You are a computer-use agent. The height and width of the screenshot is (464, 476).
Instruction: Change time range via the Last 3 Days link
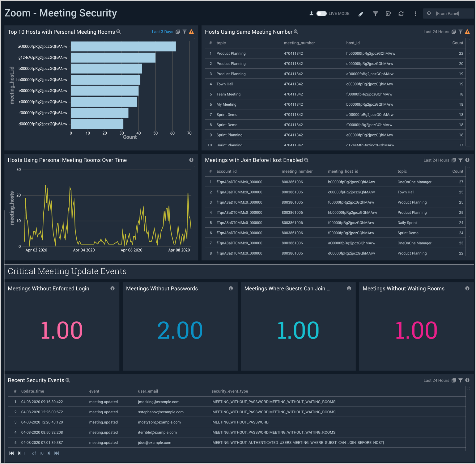162,32
